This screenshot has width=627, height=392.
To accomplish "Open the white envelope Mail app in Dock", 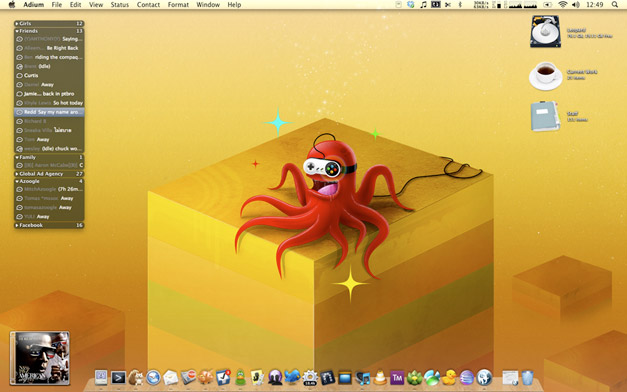I will pyautogui.click(x=171, y=377).
